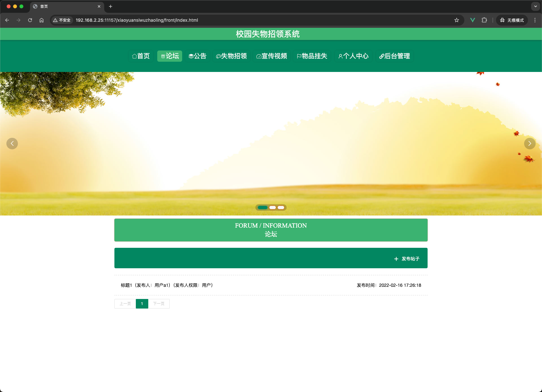Show the previous carousel banner

coord(12,144)
